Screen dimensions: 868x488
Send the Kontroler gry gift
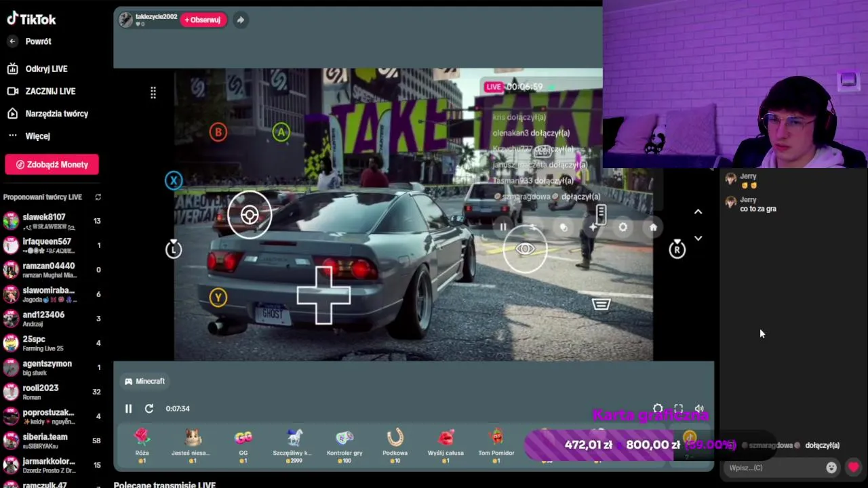pos(344,446)
